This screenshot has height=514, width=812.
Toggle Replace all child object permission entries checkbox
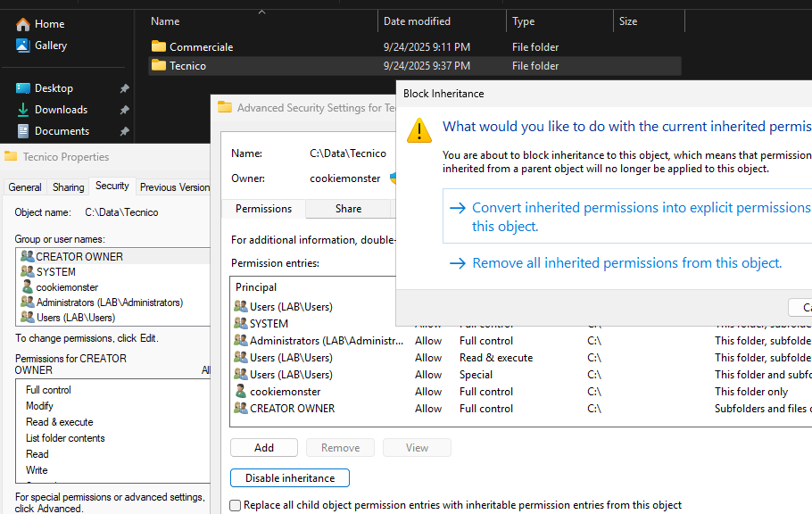(x=236, y=505)
